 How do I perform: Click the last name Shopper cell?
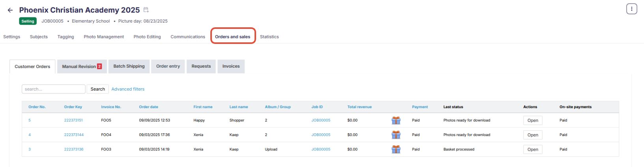[x=237, y=120]
